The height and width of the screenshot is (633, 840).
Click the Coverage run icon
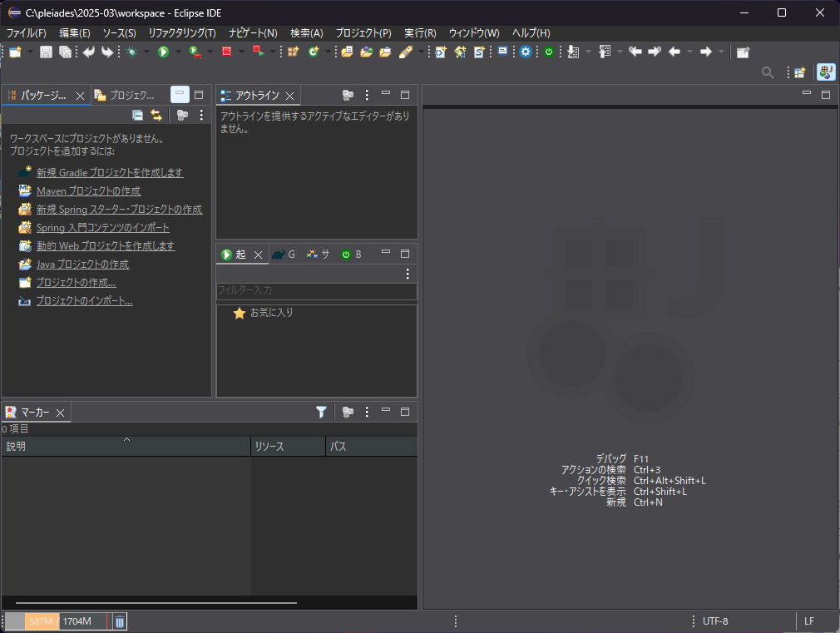point(195,52)
